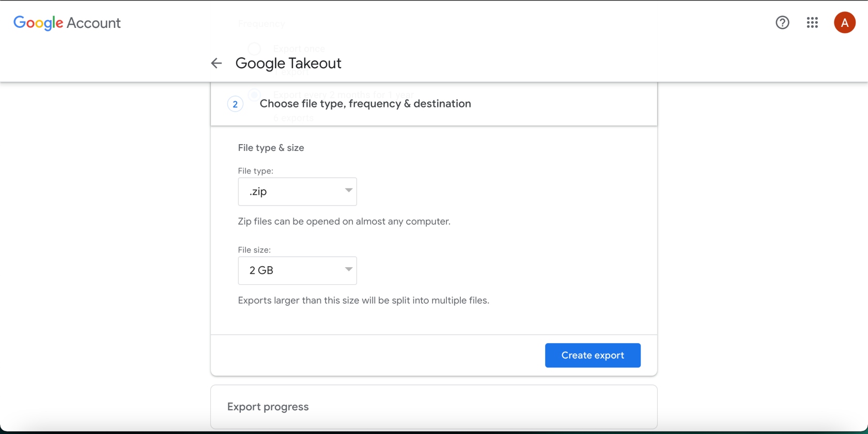Click 'Zip files can be opened on almost any computer.'
868x434 pixels.
pyautogui.click(x=344, y=222)
